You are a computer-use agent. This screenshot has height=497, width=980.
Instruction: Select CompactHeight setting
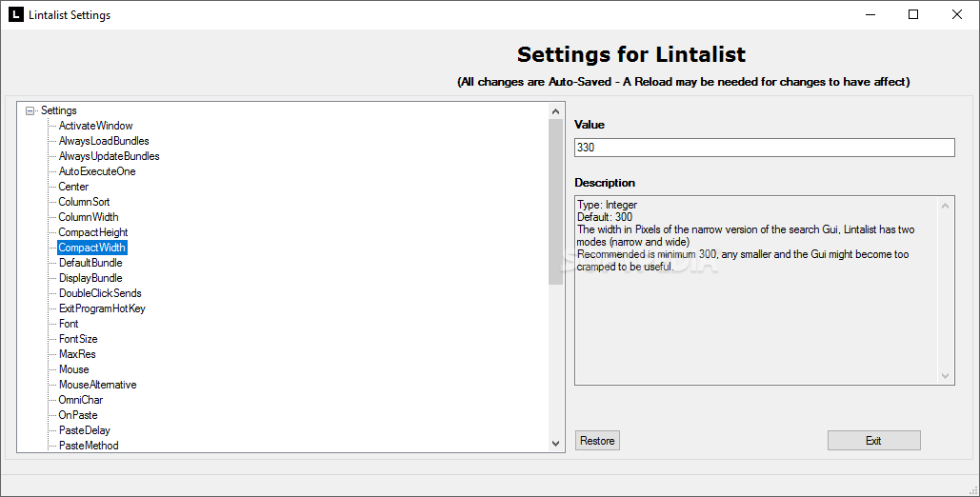(93, 232)
